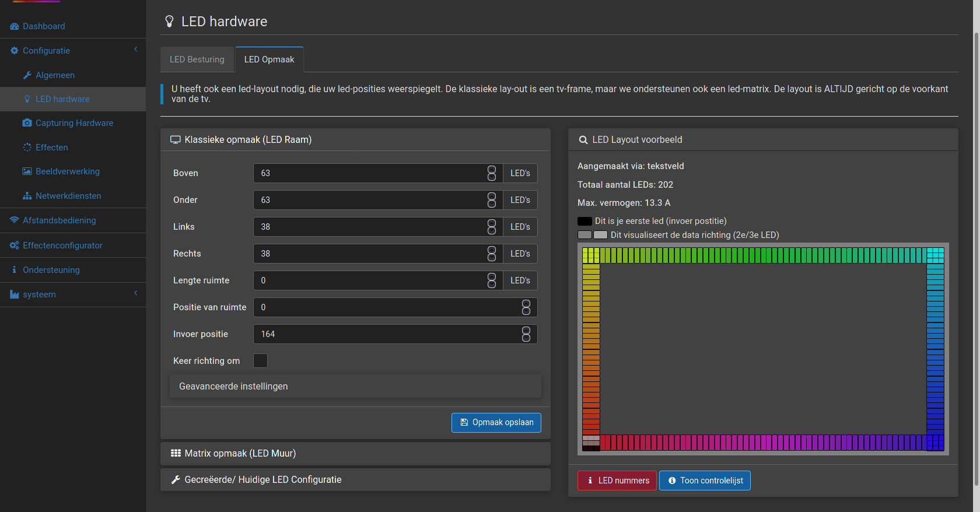Collapse the Configuratie menu chevron

[x=136, y=50]
